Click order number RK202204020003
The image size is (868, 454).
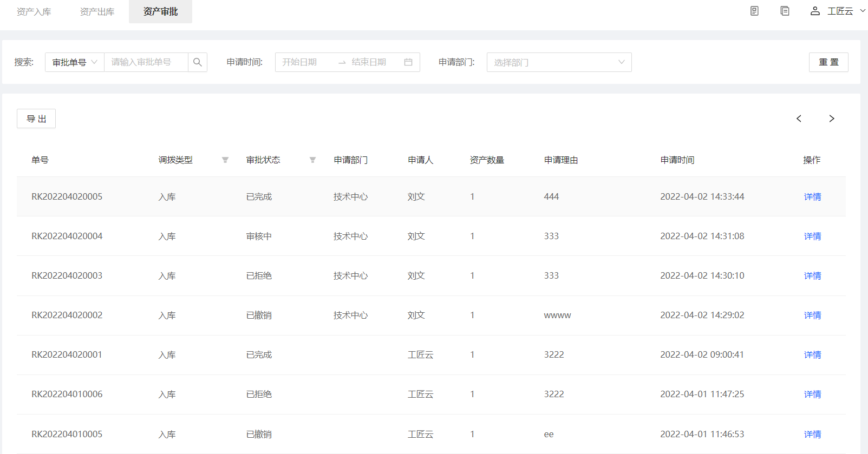tap(67, 276)
